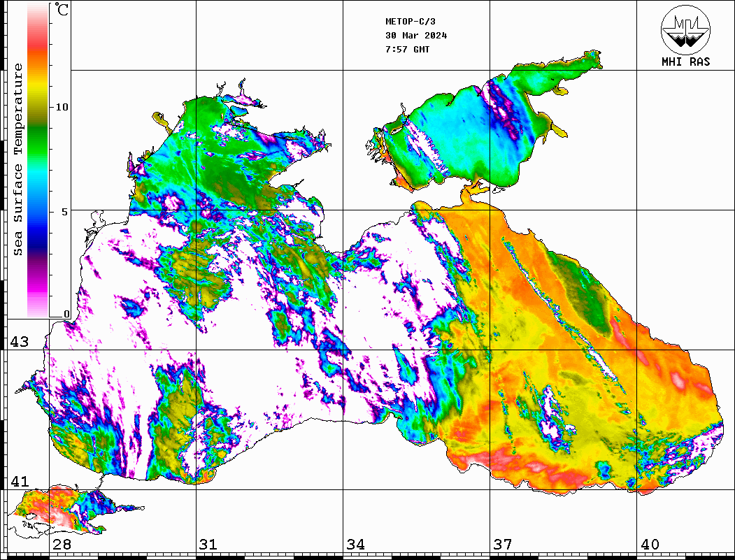Click the temperature color scale bar
This screenshot has height=560, width=735.
tap(38, 161)
